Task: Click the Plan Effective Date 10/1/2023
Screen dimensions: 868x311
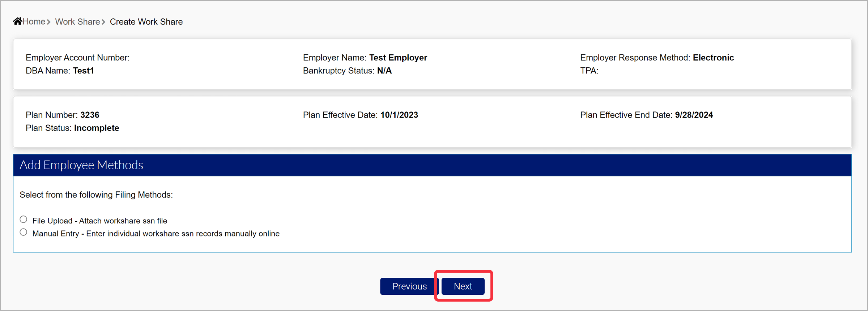Action: (x=399, y=115)
